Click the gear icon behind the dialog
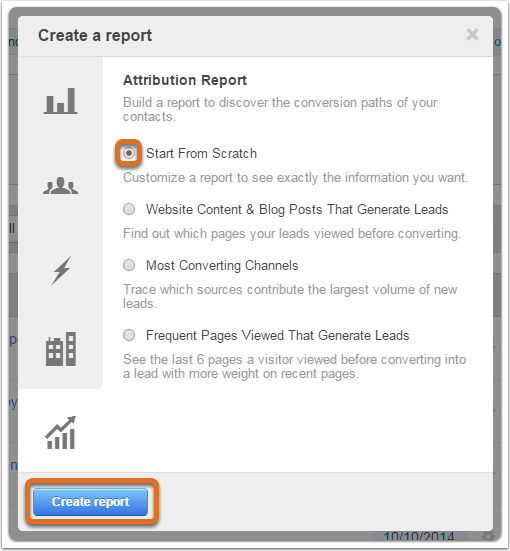This screenshot has width=510, height=551. 488,536
